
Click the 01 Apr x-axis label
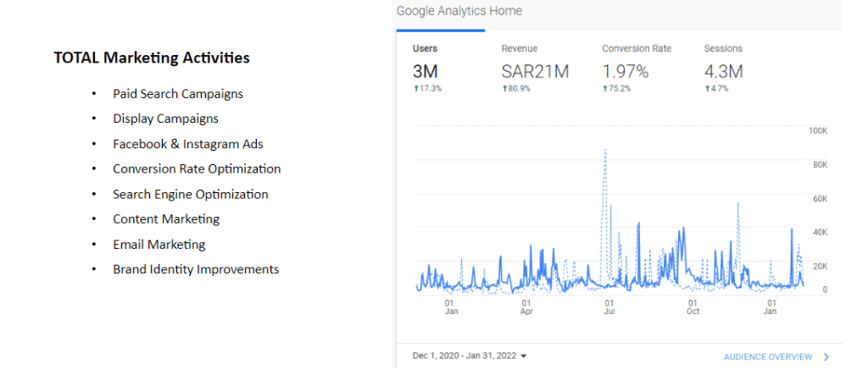pyautogui.click(x=526, y=306)
